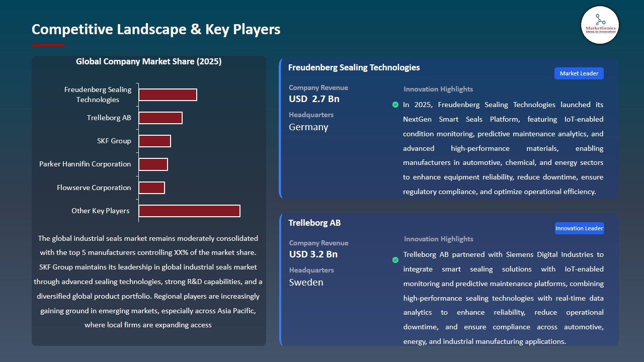The height and width of the screenshot is (362, 644).
Task: Select the green checkmark beside Freudenberg's highlight
Action: pyautogui.click(x=395, y=105)
